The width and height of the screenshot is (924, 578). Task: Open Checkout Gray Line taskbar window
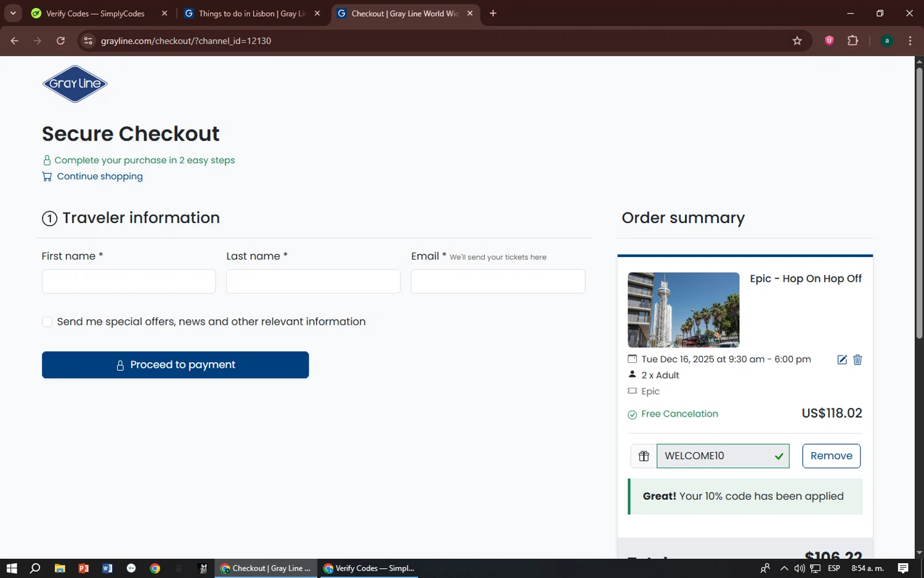(x=266, y=568)
